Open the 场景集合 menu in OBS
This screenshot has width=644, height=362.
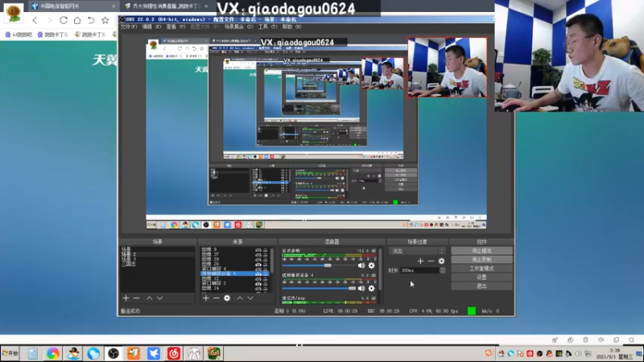click(238, 27)
